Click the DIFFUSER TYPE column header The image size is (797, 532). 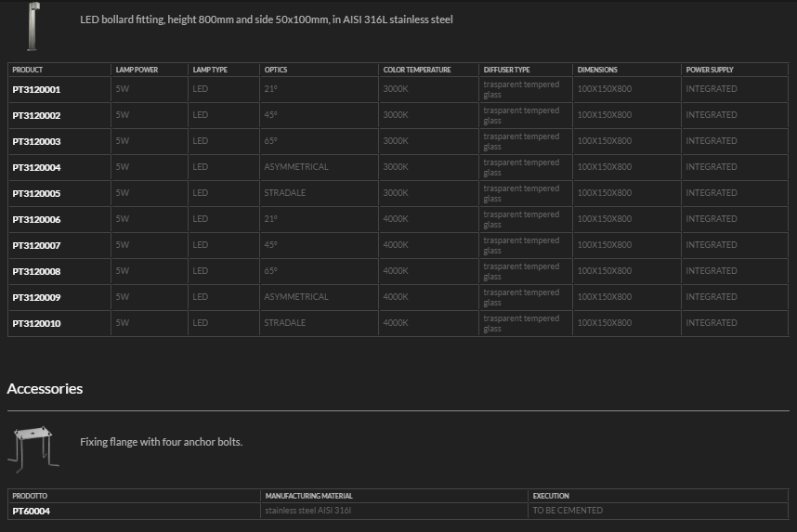coord(507,70)
